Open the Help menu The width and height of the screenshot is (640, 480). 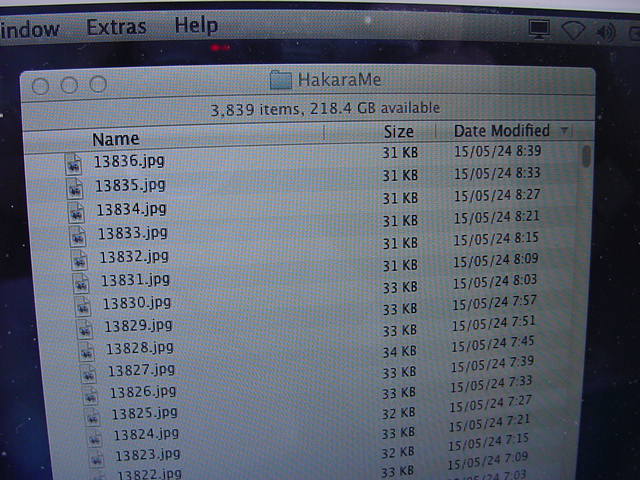pos(196,26)
